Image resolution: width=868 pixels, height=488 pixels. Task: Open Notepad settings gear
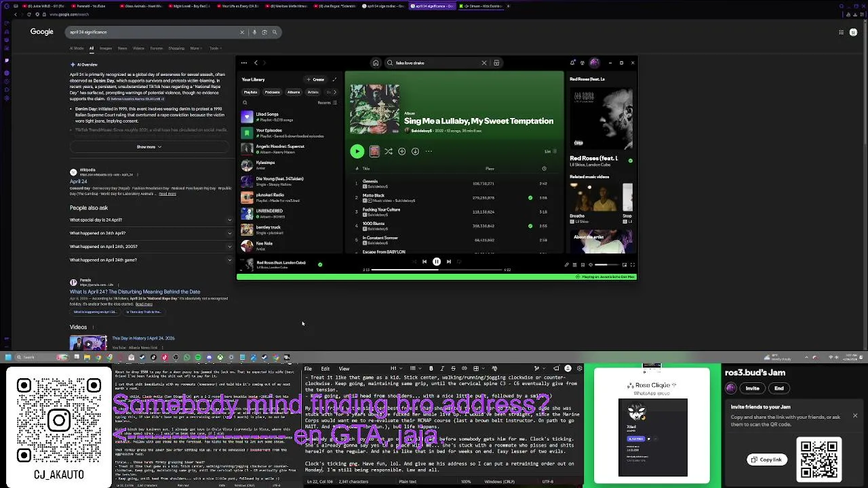[579, 369]
